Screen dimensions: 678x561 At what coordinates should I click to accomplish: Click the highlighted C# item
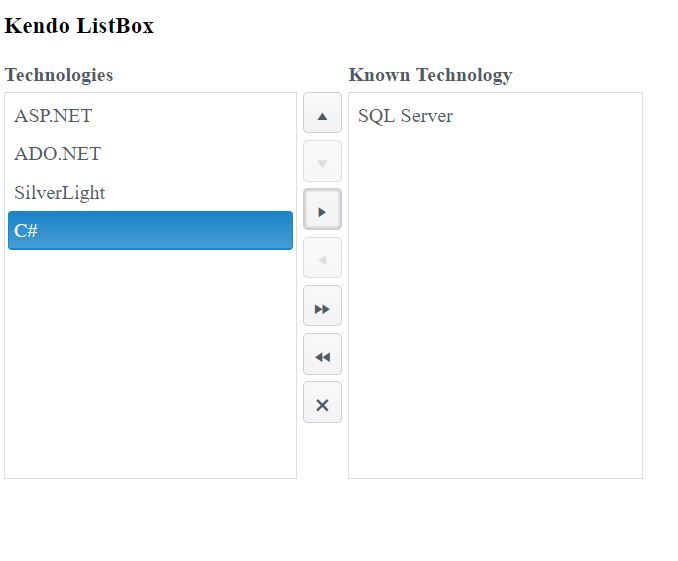pyautogui.click(x=150, y=231)
